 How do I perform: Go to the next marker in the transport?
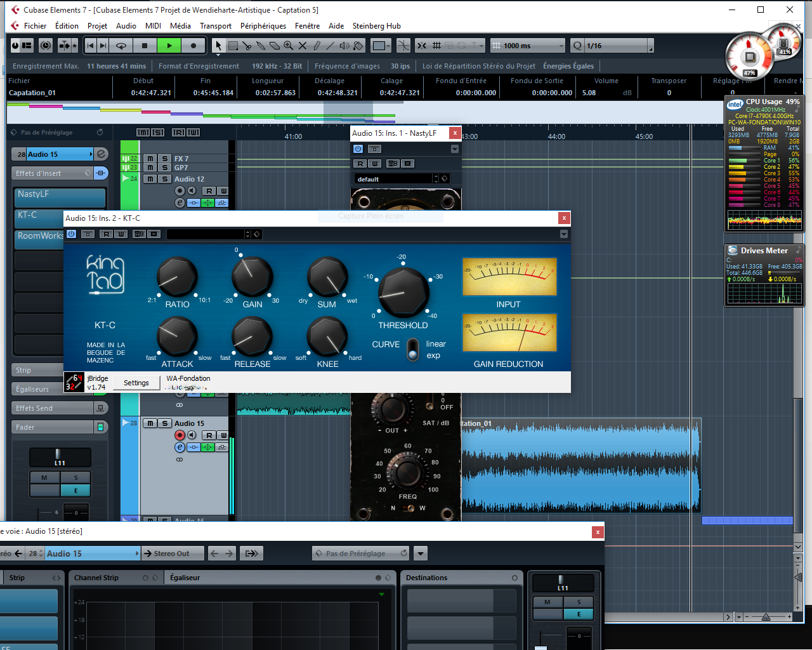tap(103, 46)
